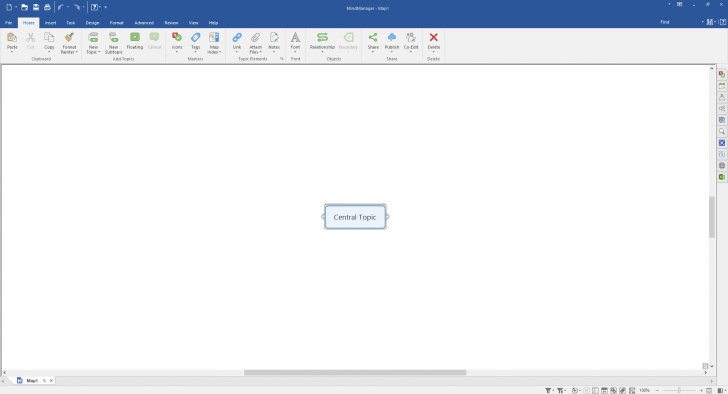Open the calendar pane icon in right sidebar
This screenshot has width=728, height=394.
click(722, 86)
